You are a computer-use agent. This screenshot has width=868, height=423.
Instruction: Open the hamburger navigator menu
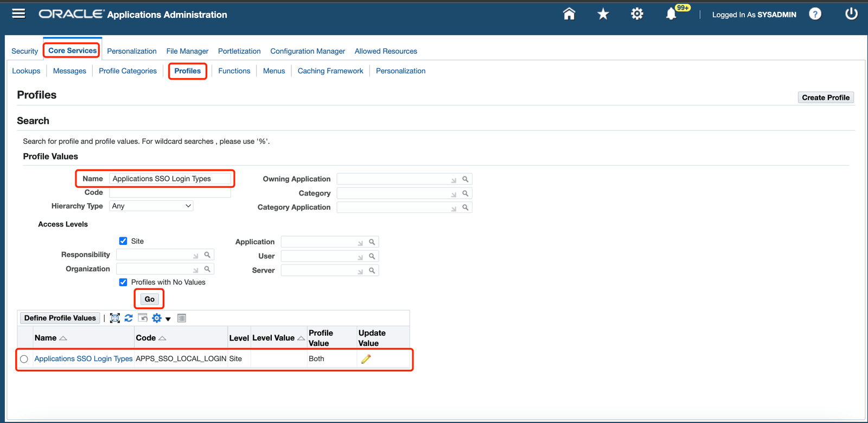[x=18, y=14]
